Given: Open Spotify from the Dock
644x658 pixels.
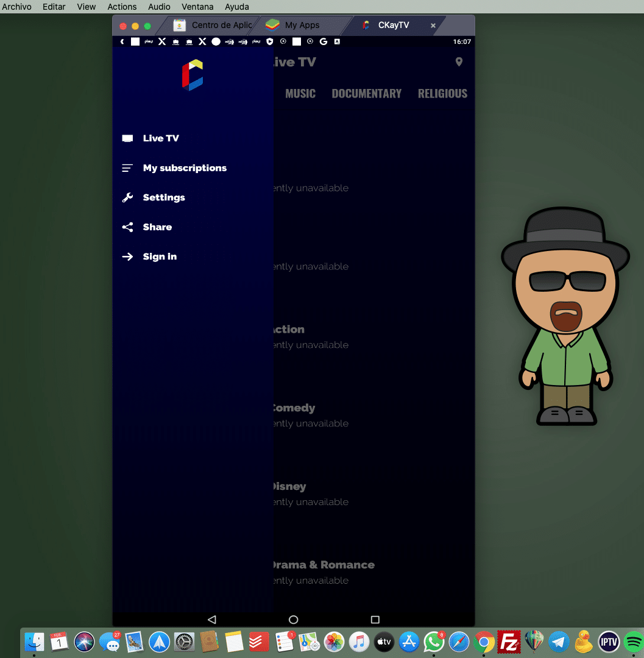Looking at the screenshot, I should click(634, 642).
